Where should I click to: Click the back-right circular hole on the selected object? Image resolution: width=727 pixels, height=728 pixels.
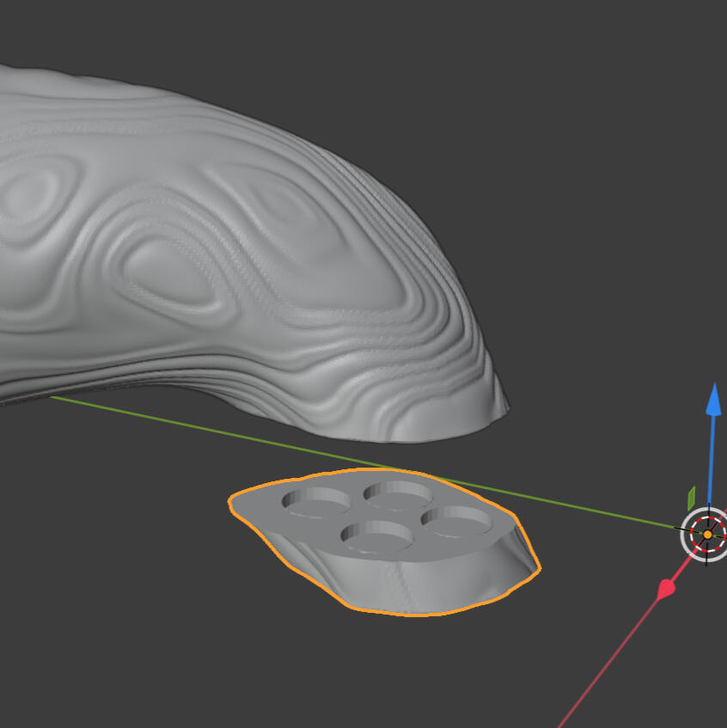point(399,494)
